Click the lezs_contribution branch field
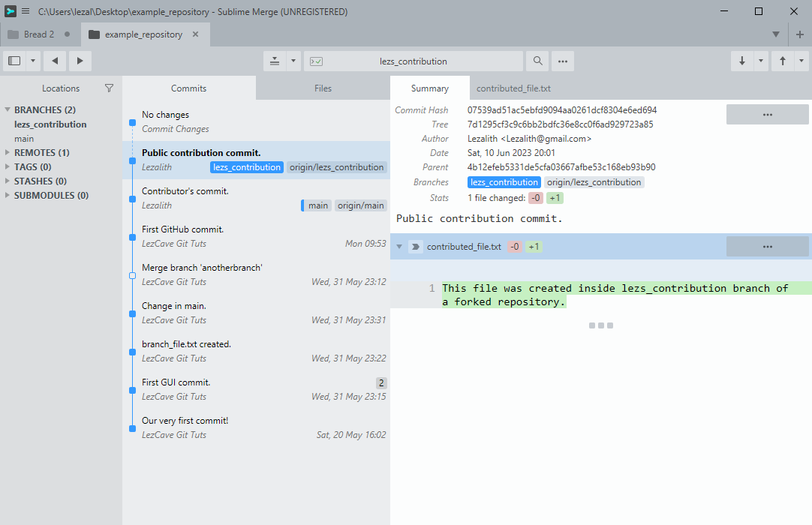 click(414, 61)
